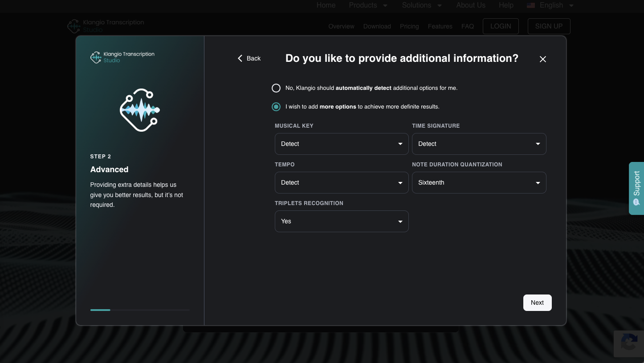Click the Back chevron arrow icon

tap(240, 58)
